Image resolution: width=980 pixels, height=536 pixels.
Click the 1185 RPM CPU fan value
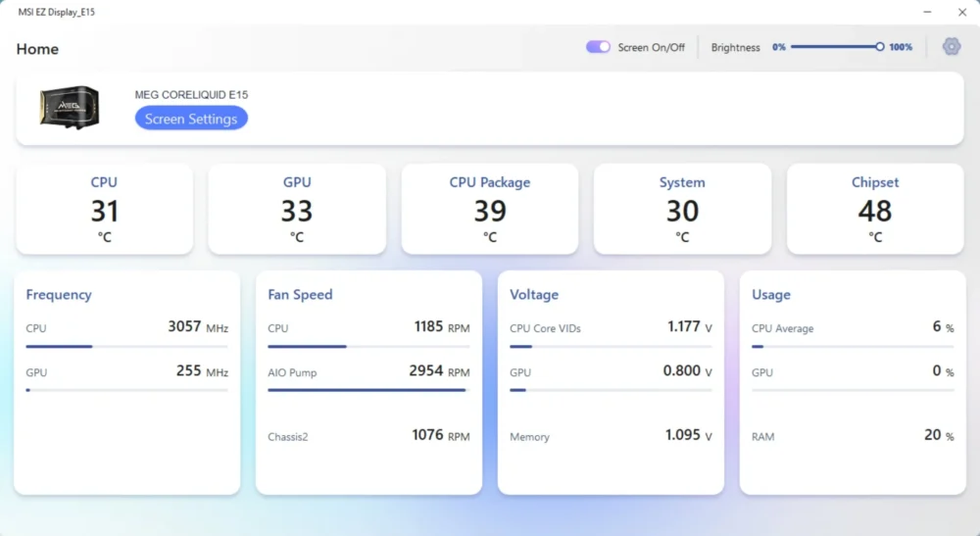coord(442,326)
